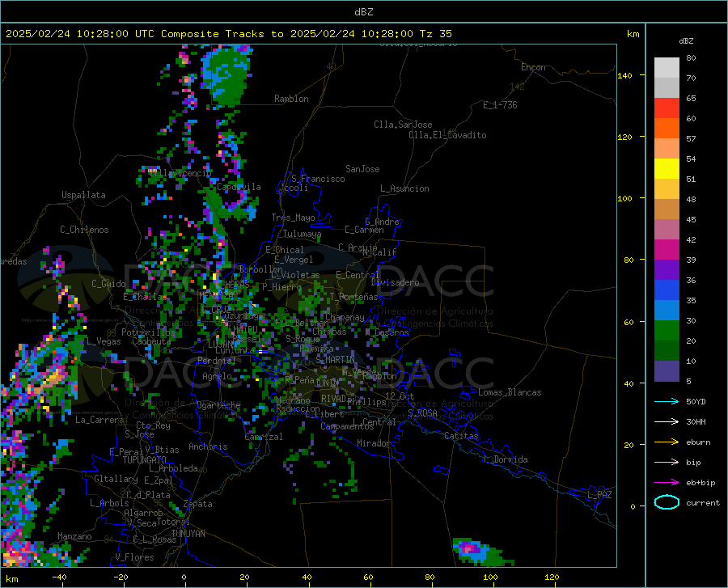Screen dimensions: 728x588
Task: Click the Encon label at upper right
Action: click(x=533, y=67)
